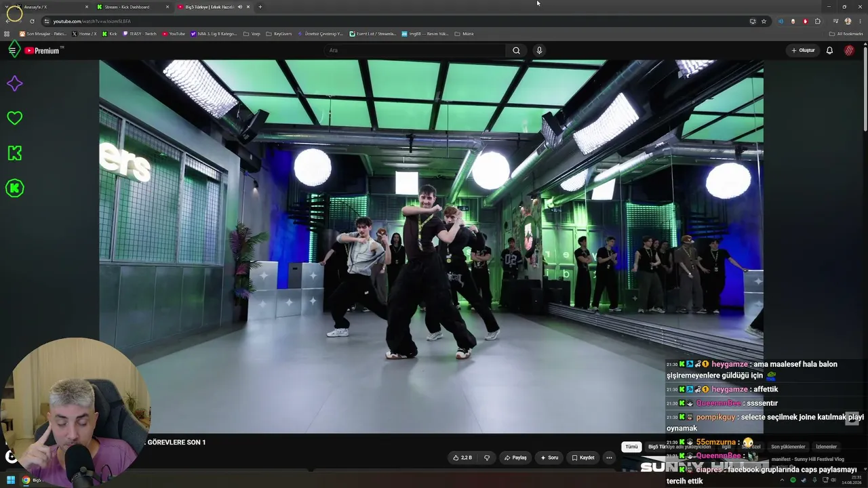Expand the Müzik bookmark folder
Image resolution: width=868 pixels, height=488 pixels.
464,33
